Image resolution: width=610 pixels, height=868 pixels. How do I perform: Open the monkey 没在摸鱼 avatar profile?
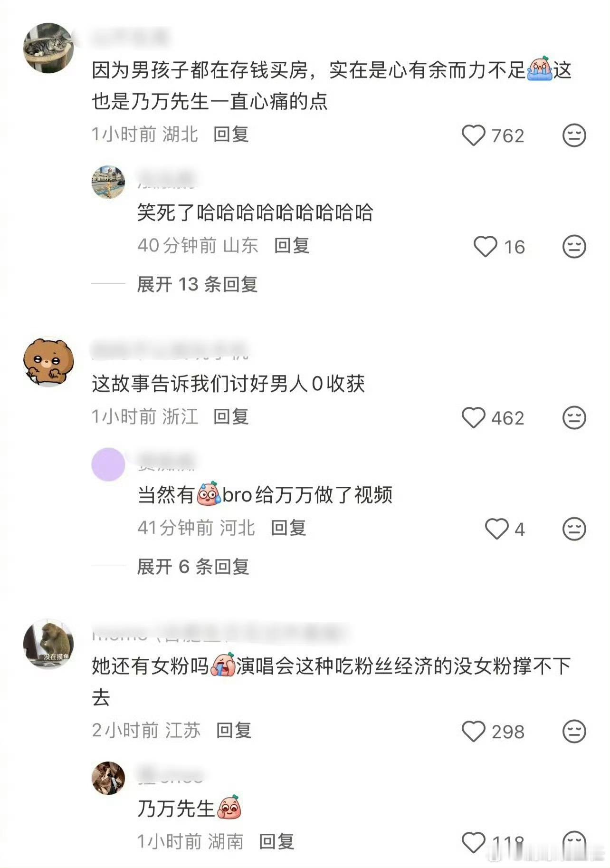click(x=48, y=644)
